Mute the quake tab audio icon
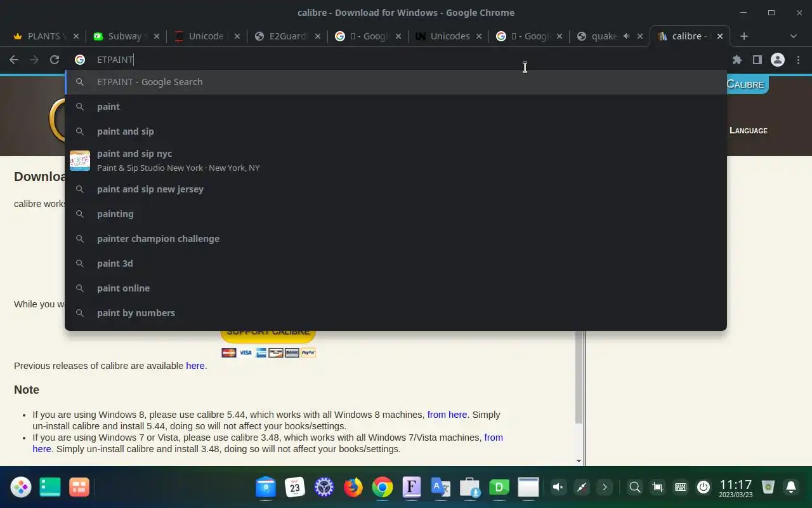Screen dimensions: 812x508 click(x=626, y=36)
